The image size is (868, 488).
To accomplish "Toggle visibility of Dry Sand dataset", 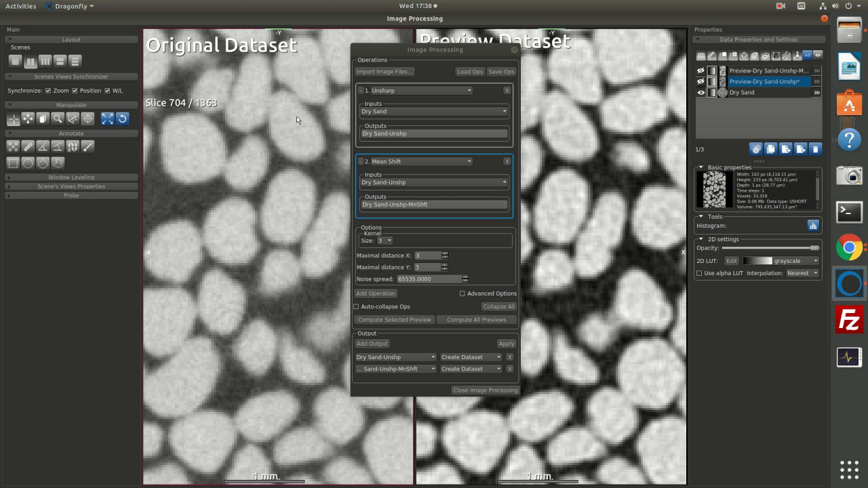I will tap(701, 93).
